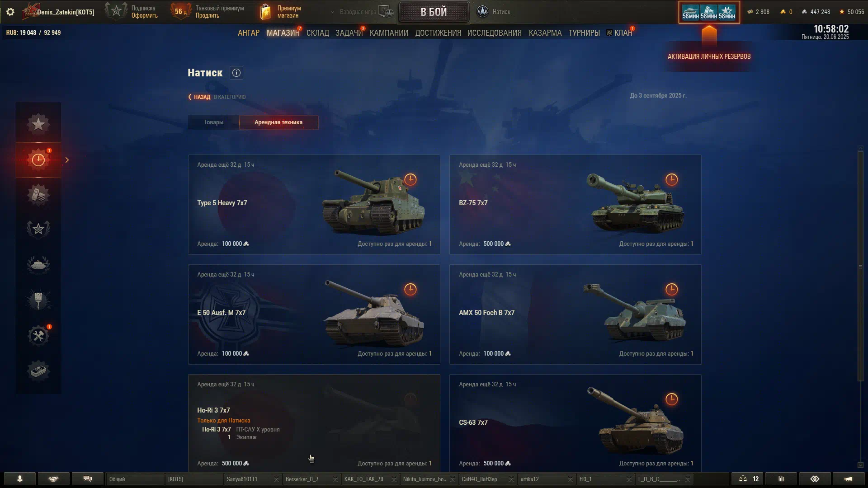
Task: Select the BZ-75 7x7 rental card
Action: tap(575, 205)
